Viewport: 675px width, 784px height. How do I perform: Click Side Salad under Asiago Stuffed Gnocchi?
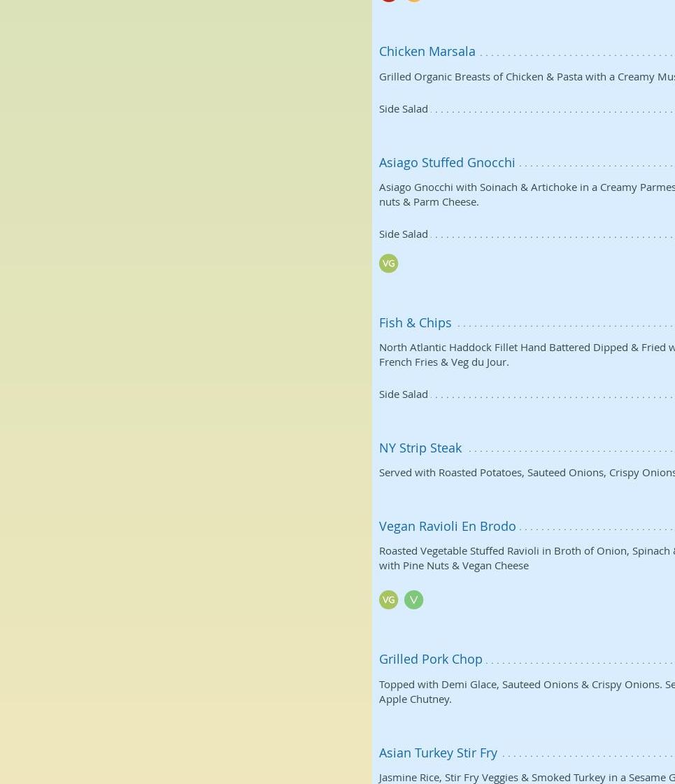pyautogui.click(x=403, y=234)
